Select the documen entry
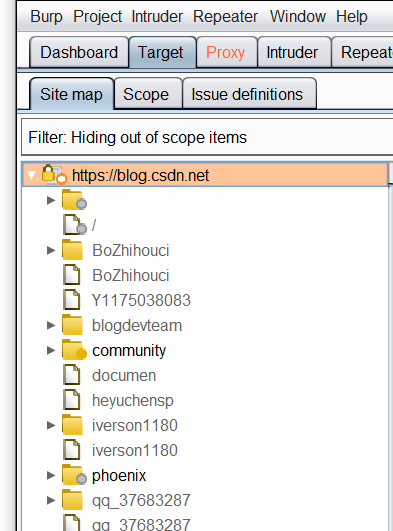This screenshot has height=531, width=393. coord(124,376)
